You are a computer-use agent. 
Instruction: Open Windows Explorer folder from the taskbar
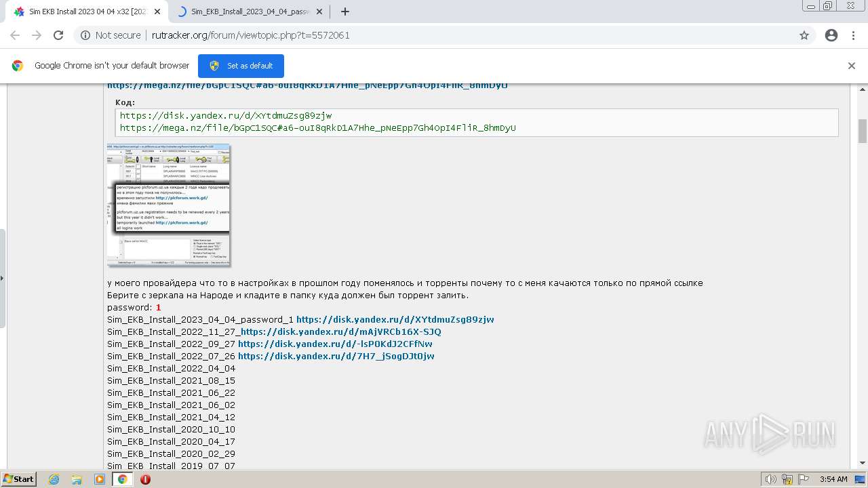tap(77, 479)
